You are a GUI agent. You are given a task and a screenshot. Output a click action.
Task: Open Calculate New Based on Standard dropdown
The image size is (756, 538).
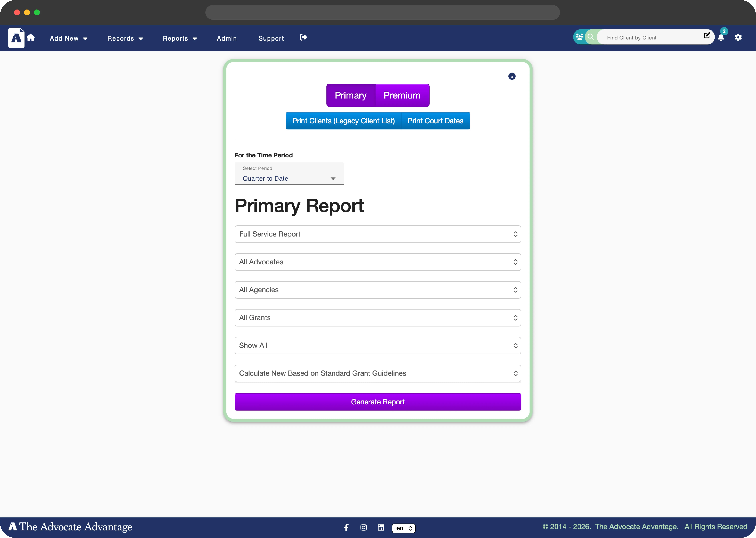[378, 373]
